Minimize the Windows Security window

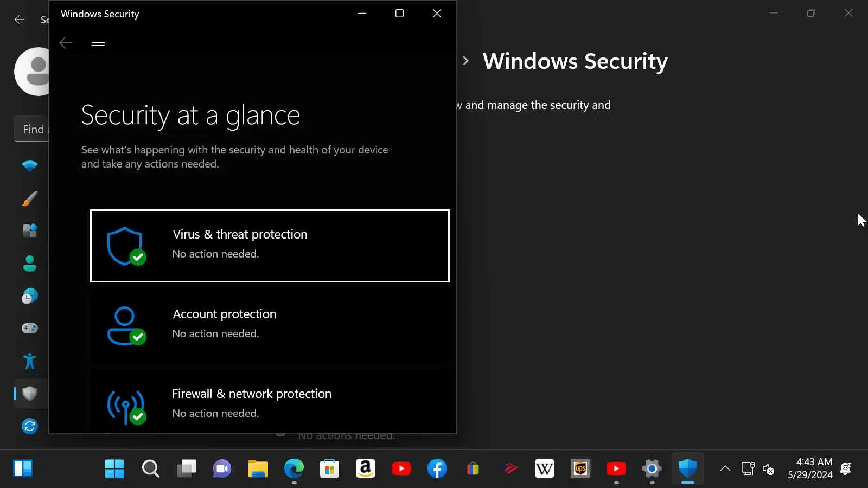[362, 14]
